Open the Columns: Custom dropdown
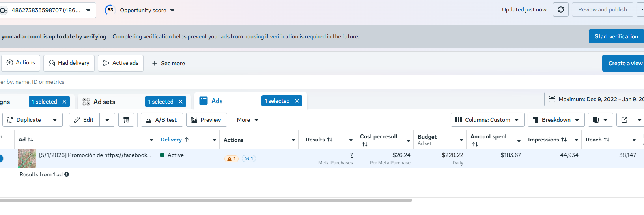 (x=487, y=120)
